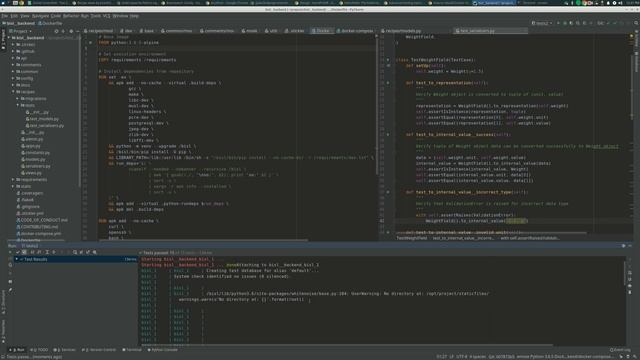Viewport: 640px width, 360px height.
Task: Switch to the Dockerfile editor tab
Action: (322, 31)
